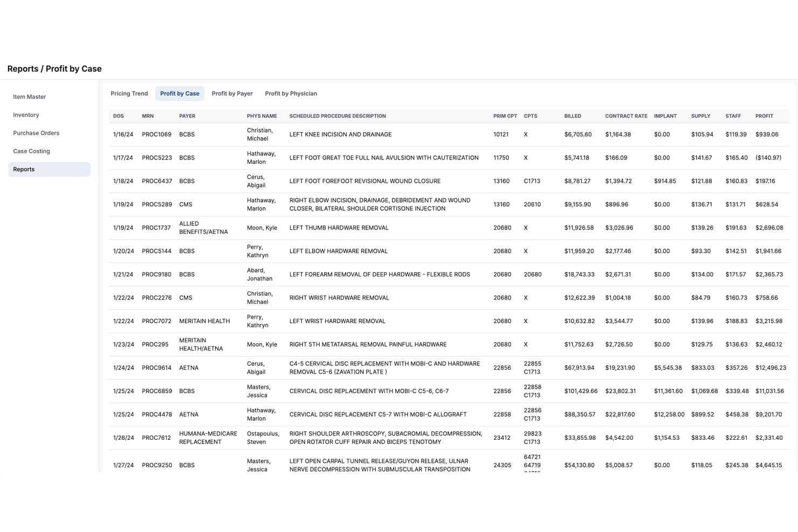Click payer ALLIED BENEFITS/AETNA
Image resolution: width=798 pixels, height=532 pixels.
coord(203,228)
